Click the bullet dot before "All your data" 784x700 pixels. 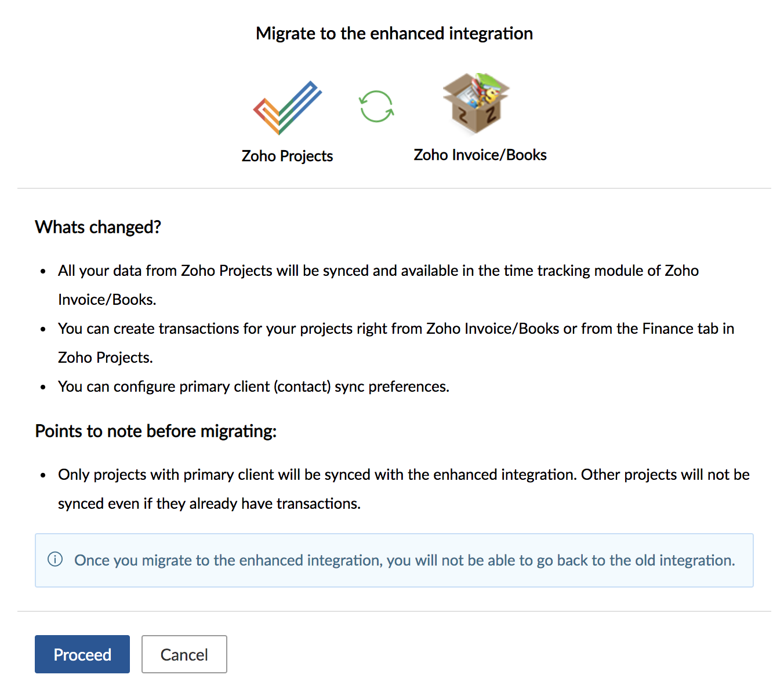[43, 271]
